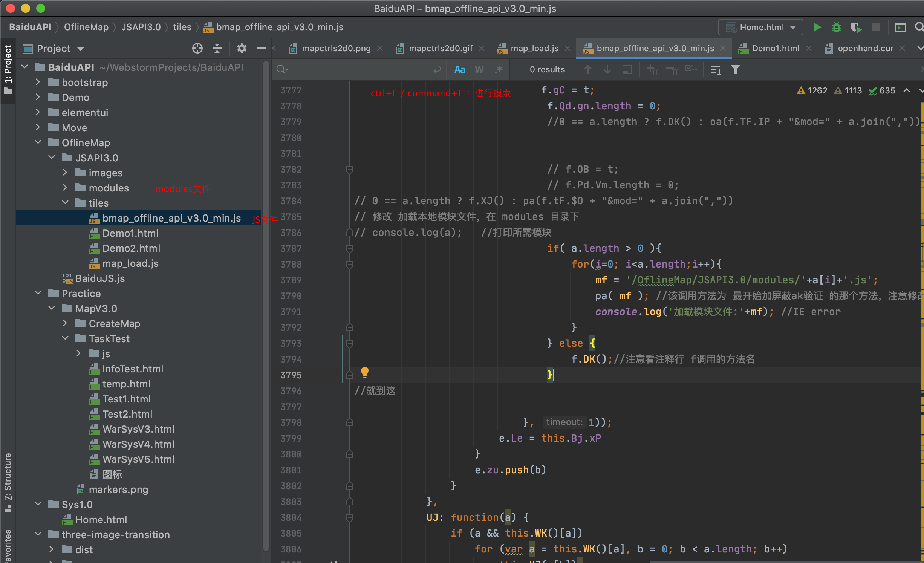The width and height of the screenshot is (924, 563).
Task: Collapse the OflineMap folder
Action: point(38,142)
